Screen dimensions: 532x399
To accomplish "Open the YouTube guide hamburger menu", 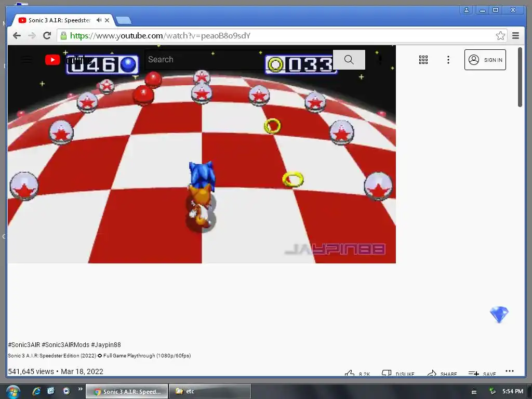I will tap(27, 60).
